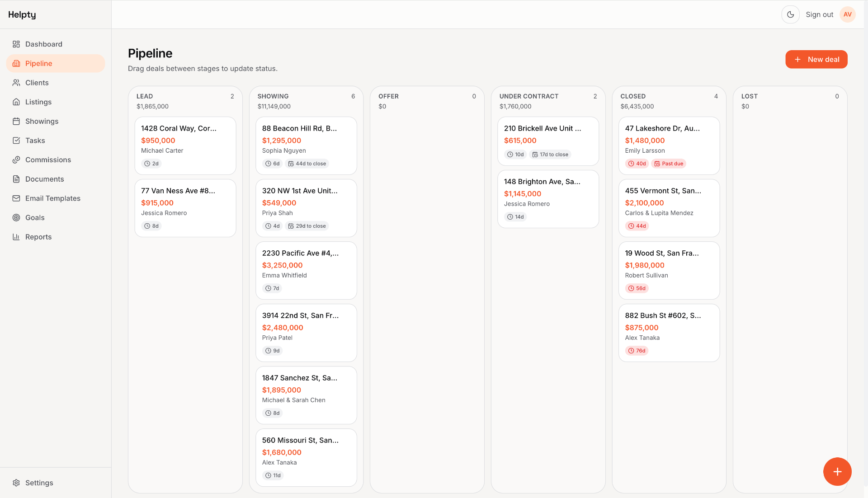Click the $549,000 price
Screen dimensions: 868x498
pyautogui.click(x=279, y=203)
